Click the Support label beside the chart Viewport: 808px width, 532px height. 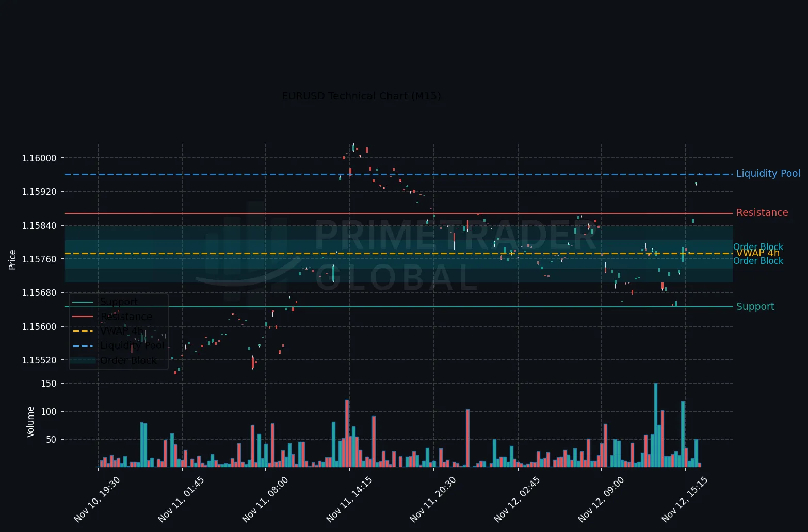(755, 307)
